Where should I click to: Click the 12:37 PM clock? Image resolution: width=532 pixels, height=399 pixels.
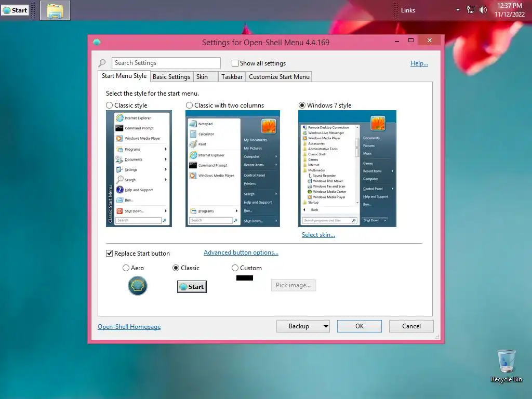pyautogui.click(x=510, y=5)
